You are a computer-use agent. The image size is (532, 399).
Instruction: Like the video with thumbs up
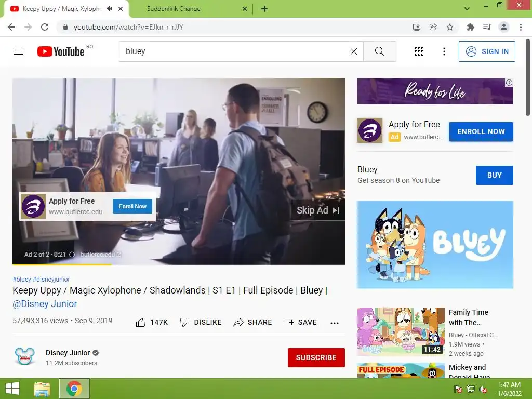click(x=151, y=322)
